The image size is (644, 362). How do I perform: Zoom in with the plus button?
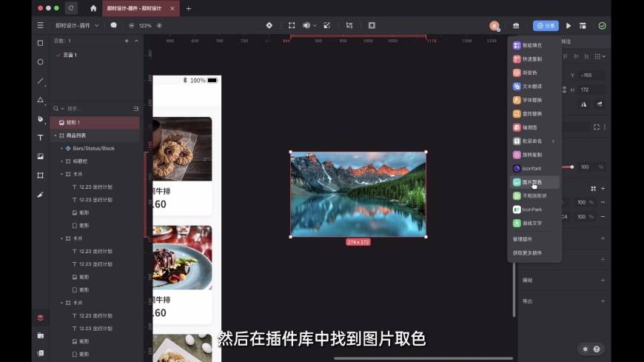click(159, 25)
